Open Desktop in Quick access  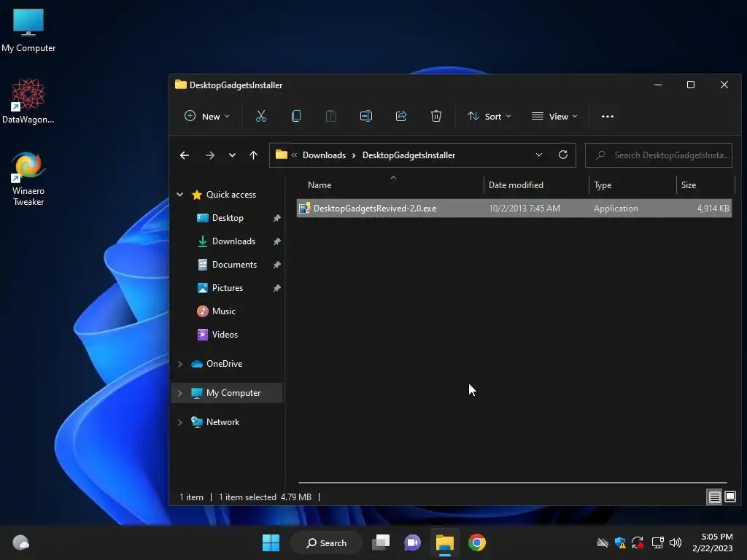tap(228, 218)
